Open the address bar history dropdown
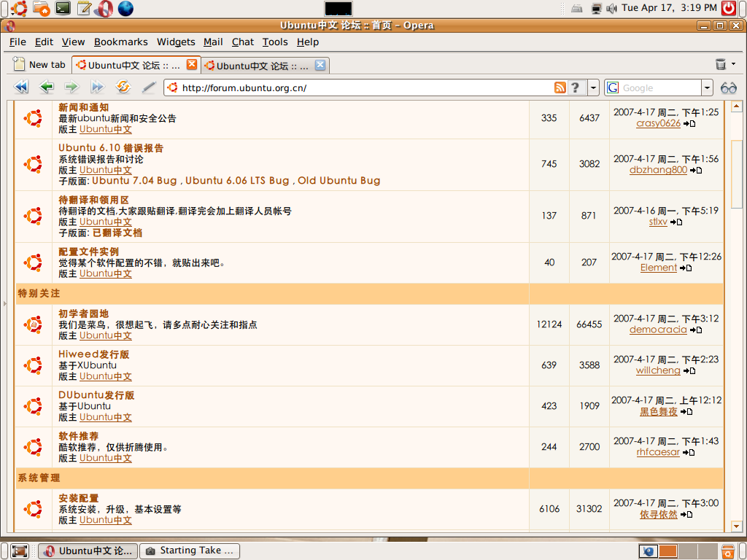Viewport: 747px width, 560px height. 593,87
